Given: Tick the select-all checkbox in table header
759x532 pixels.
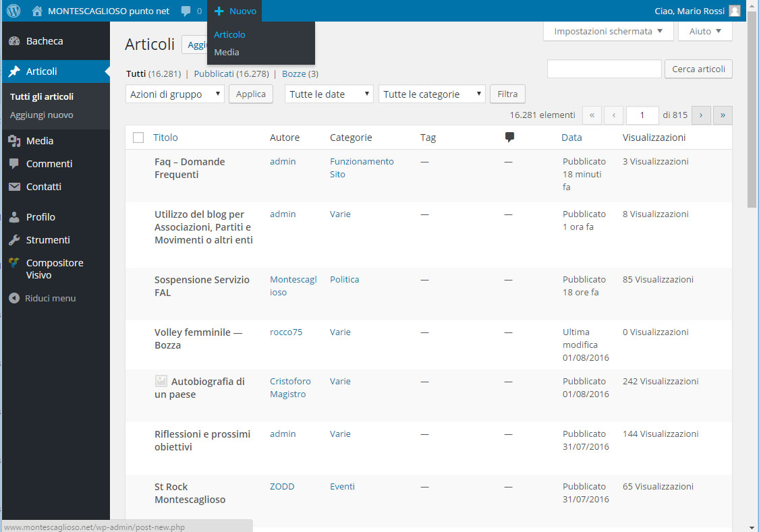Looking at the screenshot, I should (138, 138).
